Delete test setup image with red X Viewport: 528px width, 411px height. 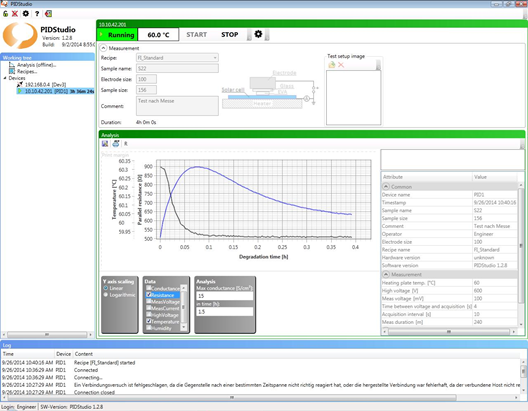(x=341, y=65)
